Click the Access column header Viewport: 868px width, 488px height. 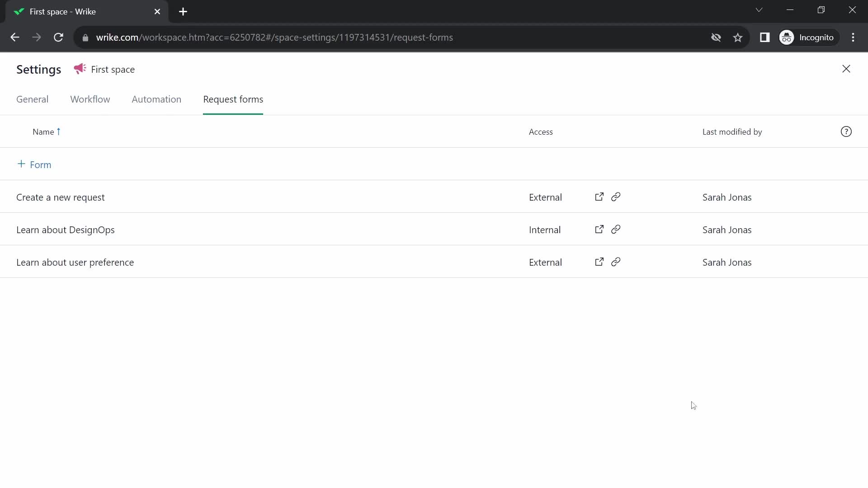[541, 132]
